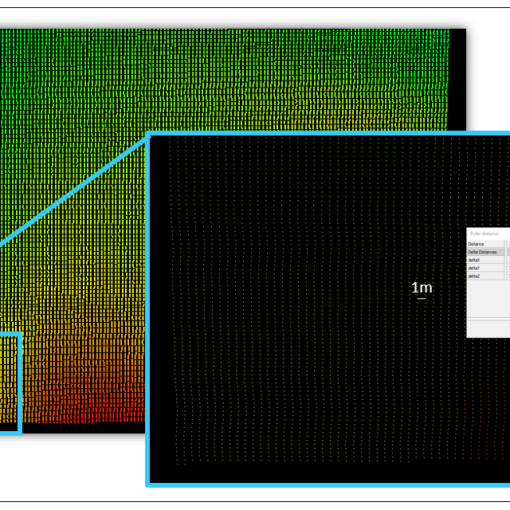
Task: Click the yellow-orange band of the point cloud
Action: (x=83, y=350)
